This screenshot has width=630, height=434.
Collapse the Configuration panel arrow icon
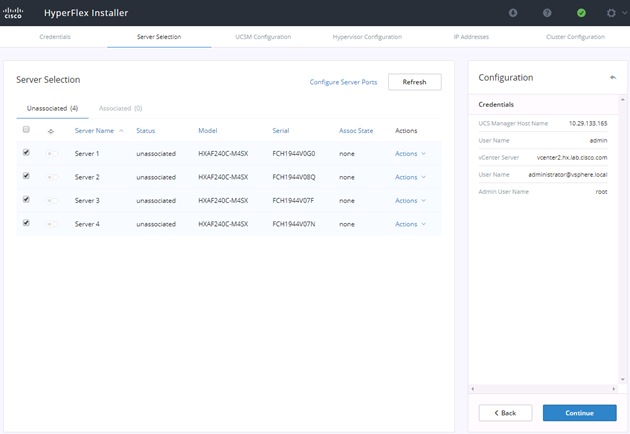613,77
